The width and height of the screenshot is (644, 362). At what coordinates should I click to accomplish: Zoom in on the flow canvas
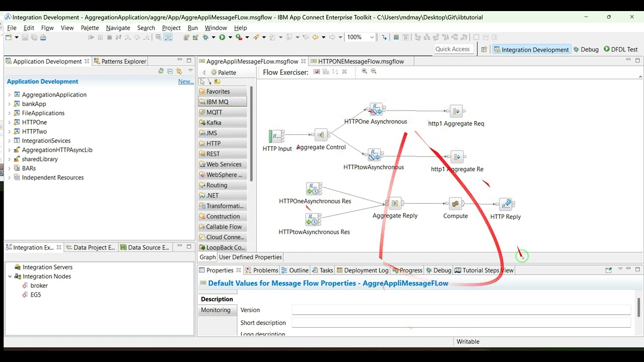point(364,71)
